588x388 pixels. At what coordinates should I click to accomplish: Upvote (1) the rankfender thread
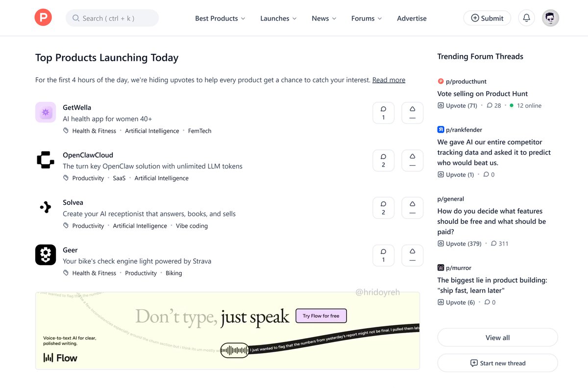[x=456, y=174]
